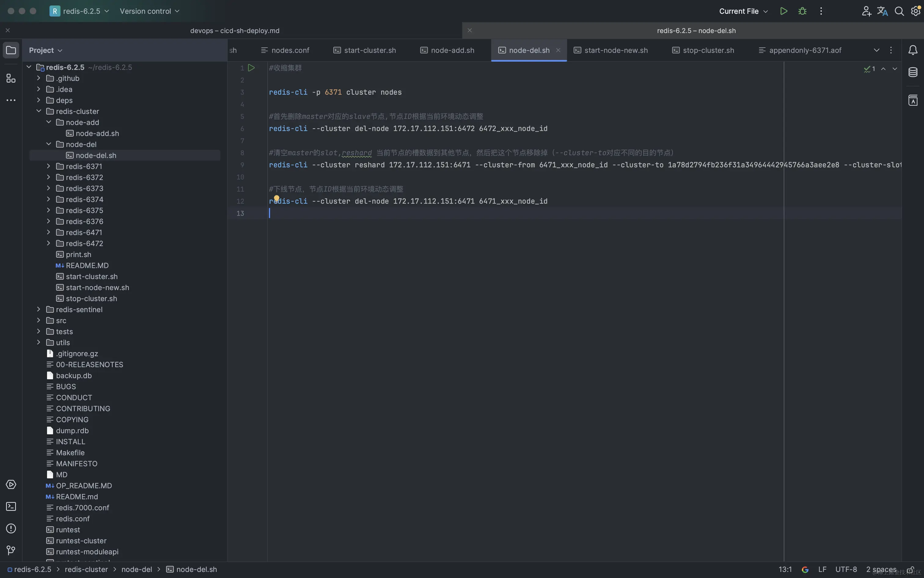Open the Current File run configuration dropdown
This screenshot has height=578, width=924.
pos(743,11)
